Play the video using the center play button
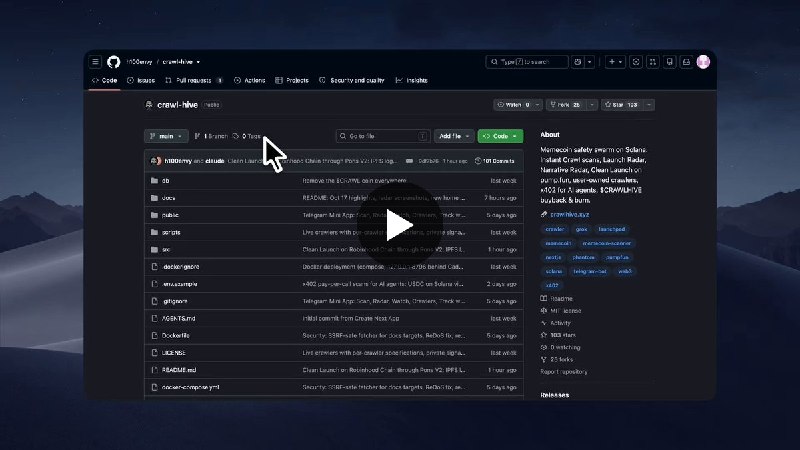Viewport: 800px width, 450px height. point(399,224)
